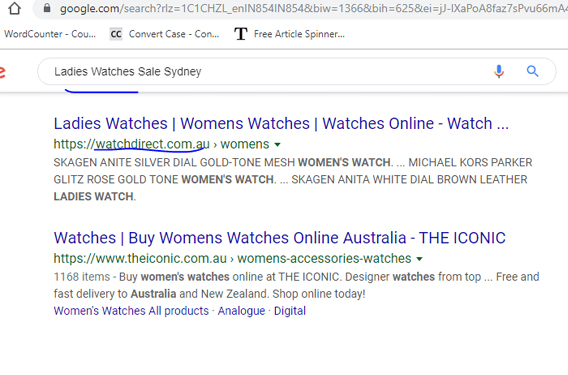The height and width of the screenshot is (375, 568).
Task: Expand THE ICONIC result options arrow
Action: tap(419, 259)
